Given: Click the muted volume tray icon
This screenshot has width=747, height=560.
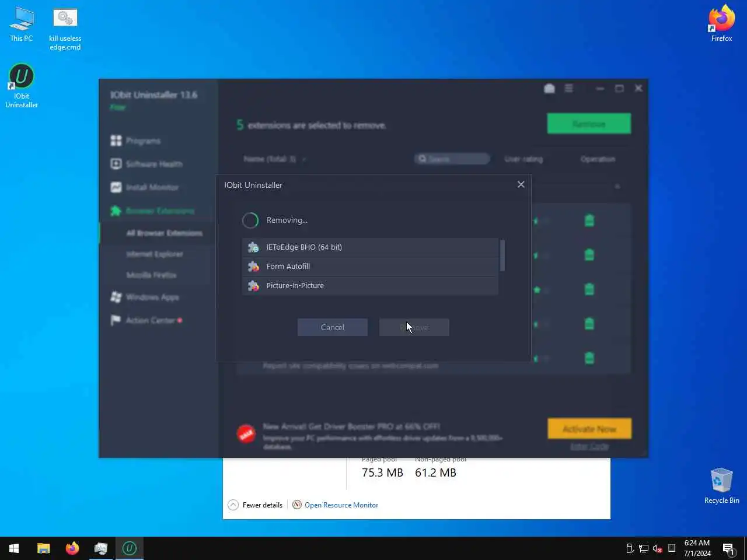Looking at the screenshot, I should pyautogui.click(x=657, y=548).
